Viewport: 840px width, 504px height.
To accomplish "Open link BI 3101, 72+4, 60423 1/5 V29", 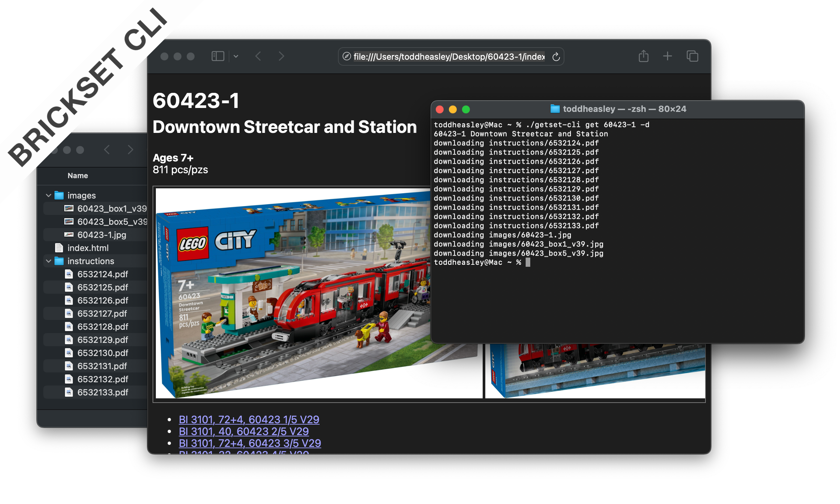I will point(249,420).
